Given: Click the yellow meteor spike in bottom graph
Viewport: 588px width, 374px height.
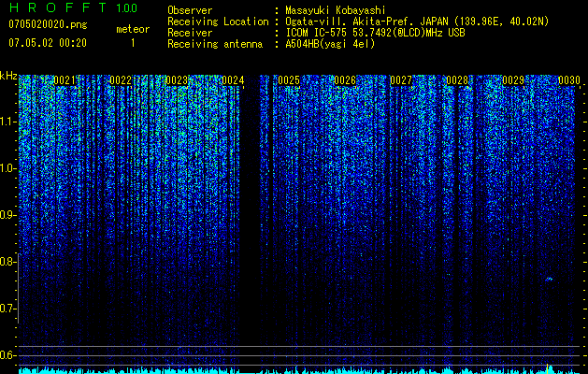Looking at the screenshot, I should tap(548, 368).
